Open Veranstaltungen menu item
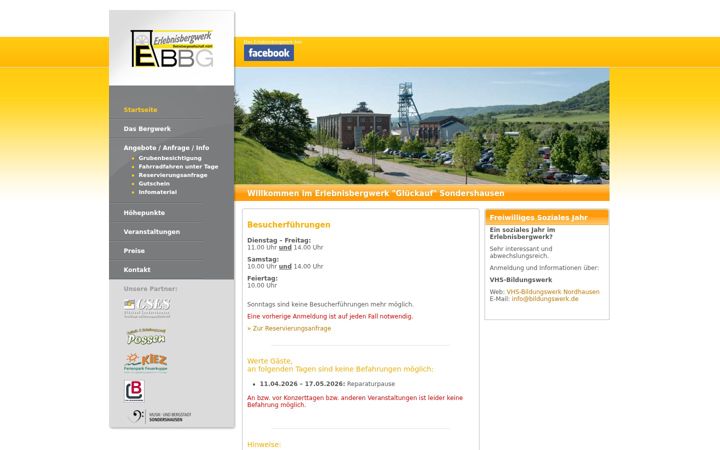 tap(152, 232)
